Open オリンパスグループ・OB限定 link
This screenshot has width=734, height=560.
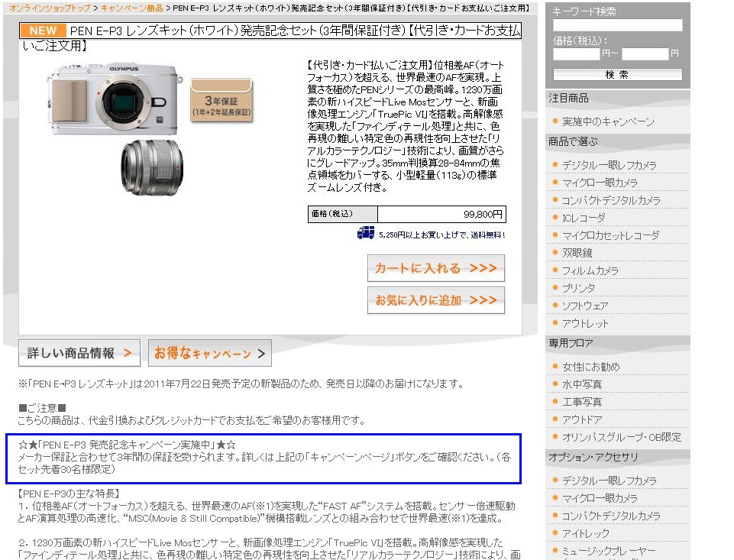pos(622,437)
